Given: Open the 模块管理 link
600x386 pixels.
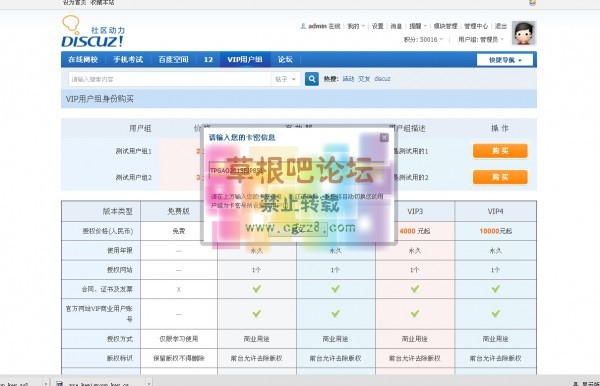Looking at the screenshot, I should pyautogui.click(x=445, y=26).
